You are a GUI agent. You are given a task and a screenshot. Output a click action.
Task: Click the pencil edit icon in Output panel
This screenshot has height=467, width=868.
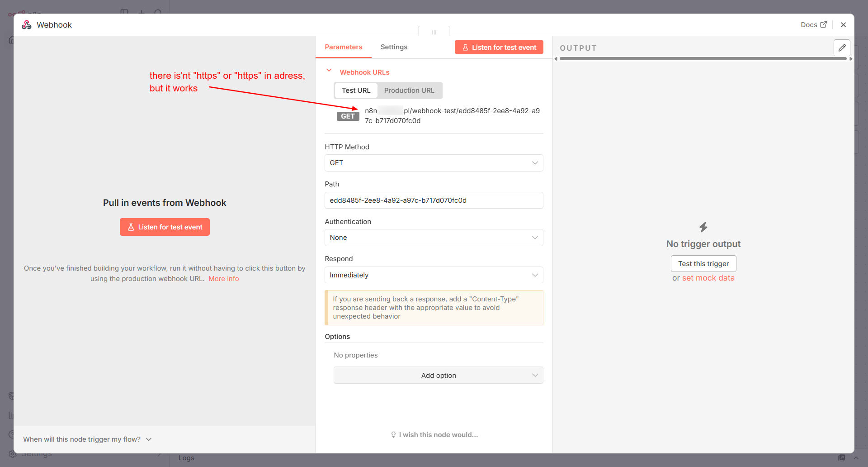coord(842,48)
